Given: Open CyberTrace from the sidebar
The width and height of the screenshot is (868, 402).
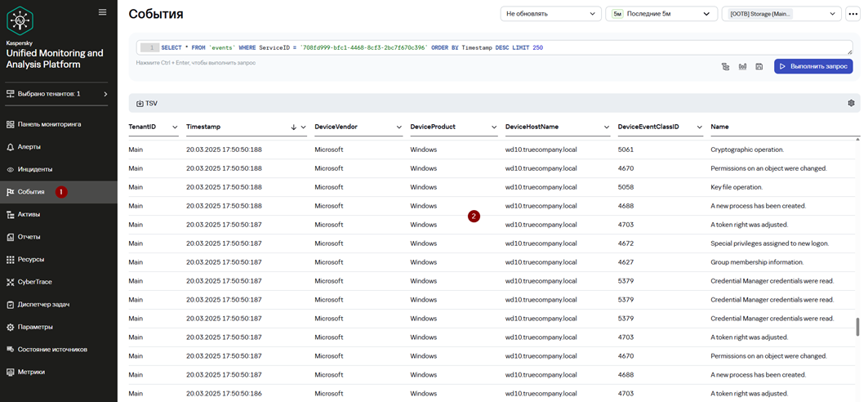Looking at the screenshot, I should (x=59, y=282).
